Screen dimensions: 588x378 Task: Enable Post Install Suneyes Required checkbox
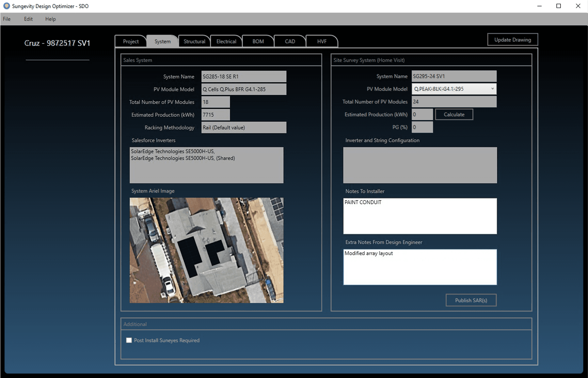[x=129, y=340]
